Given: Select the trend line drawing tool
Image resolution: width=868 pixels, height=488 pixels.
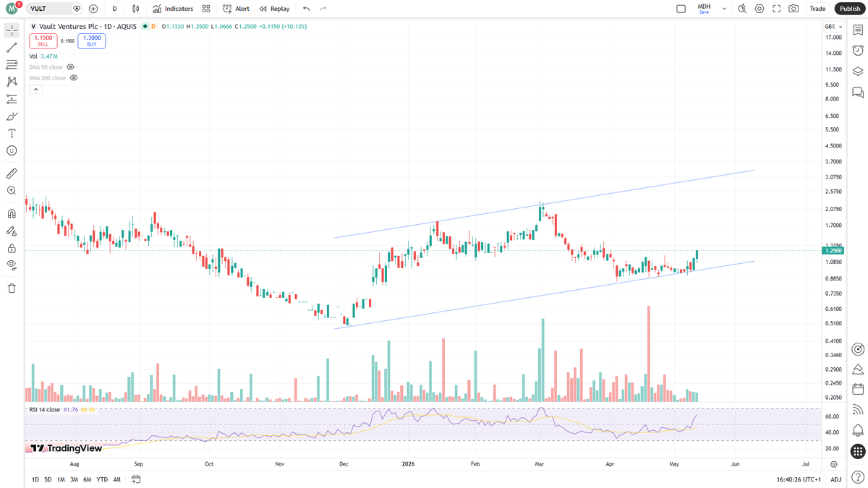Looking at the screenshot, I should pos(12,48).
